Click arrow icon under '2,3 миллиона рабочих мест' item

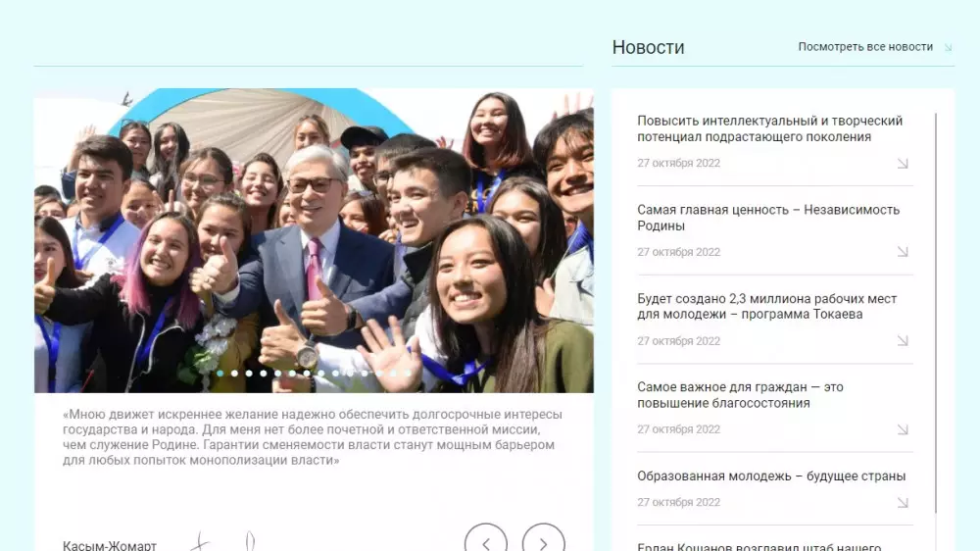coord(903,341)
